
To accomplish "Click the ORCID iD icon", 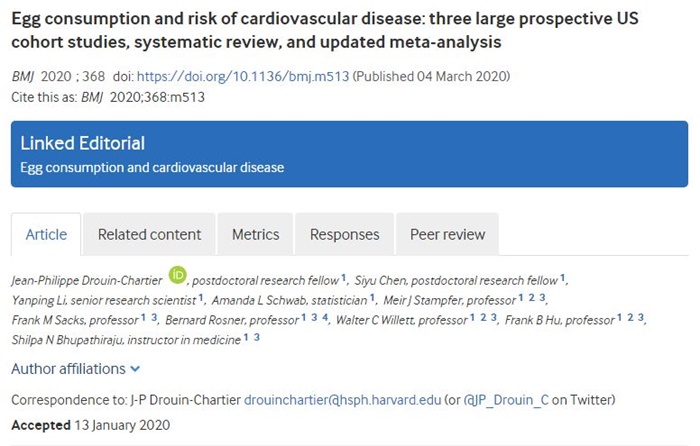I will (178, 275).
